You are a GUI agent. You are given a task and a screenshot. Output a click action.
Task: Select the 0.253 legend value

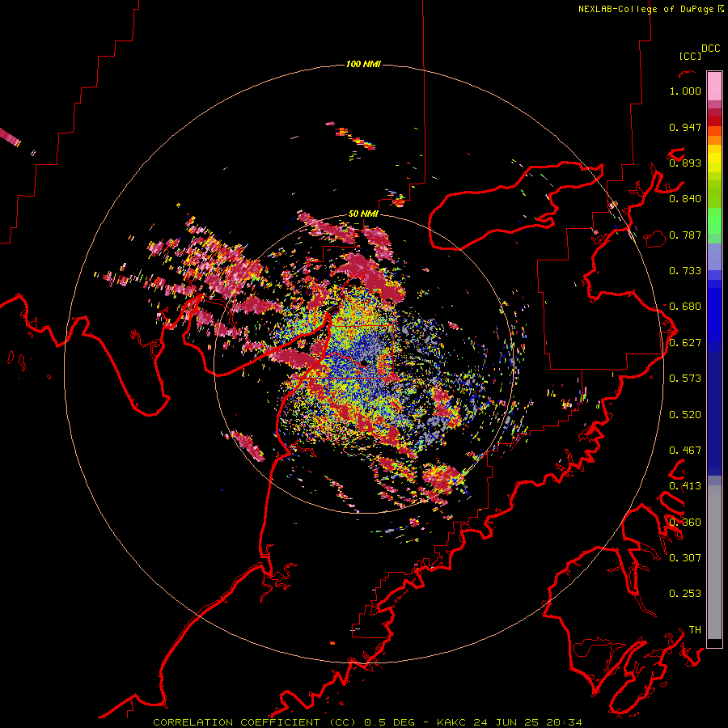coord(685,594)
